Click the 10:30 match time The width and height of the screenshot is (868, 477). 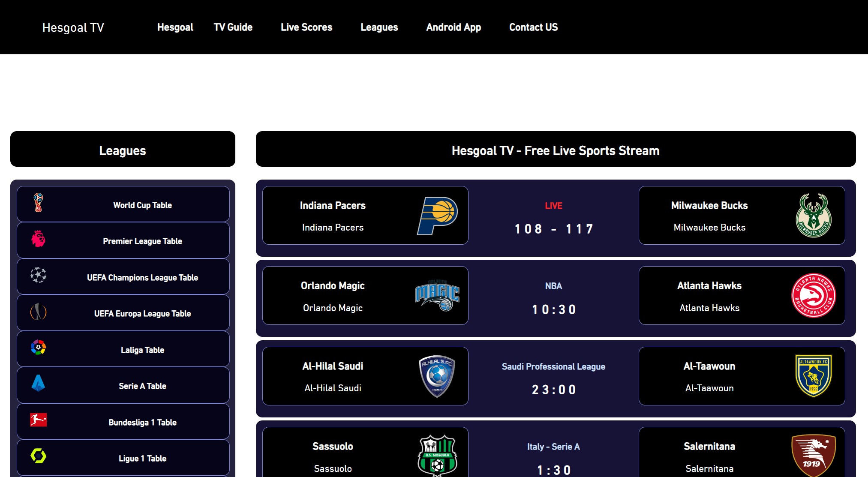point(554,309)
